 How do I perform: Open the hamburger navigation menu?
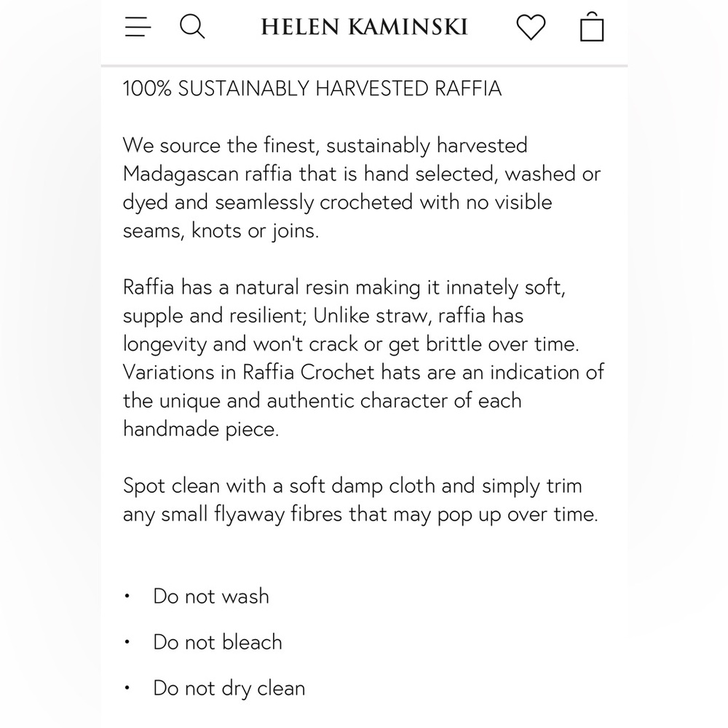(138, 26)
